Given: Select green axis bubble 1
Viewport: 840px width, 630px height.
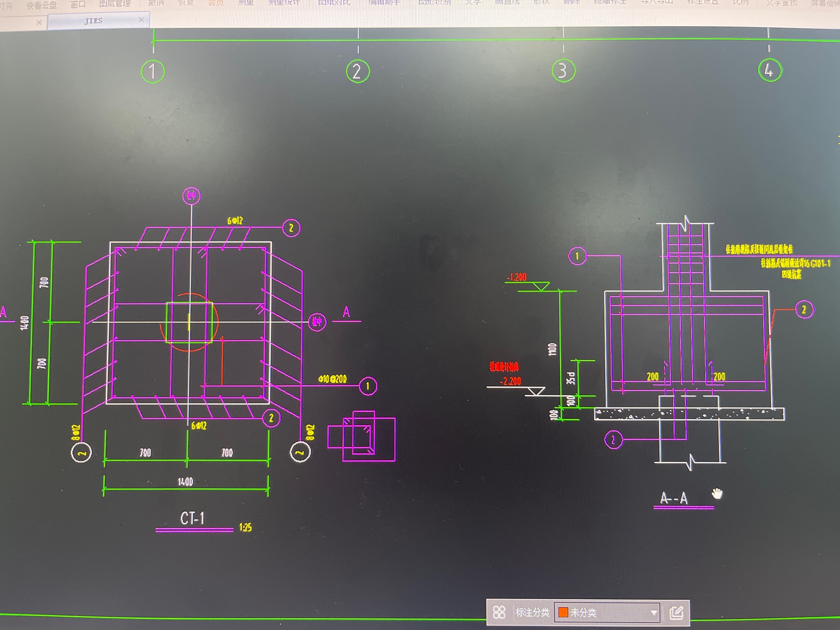Looking at the screenshot, I should [153, 72].
